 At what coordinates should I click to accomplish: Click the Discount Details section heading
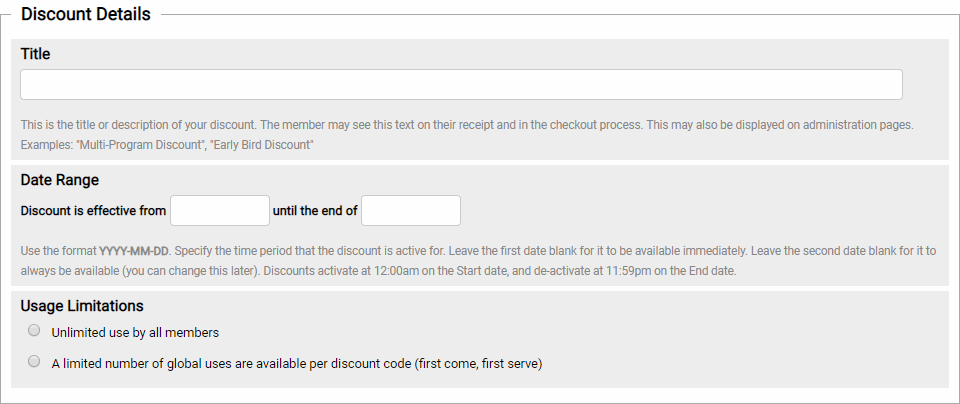(x=86, y=15)
